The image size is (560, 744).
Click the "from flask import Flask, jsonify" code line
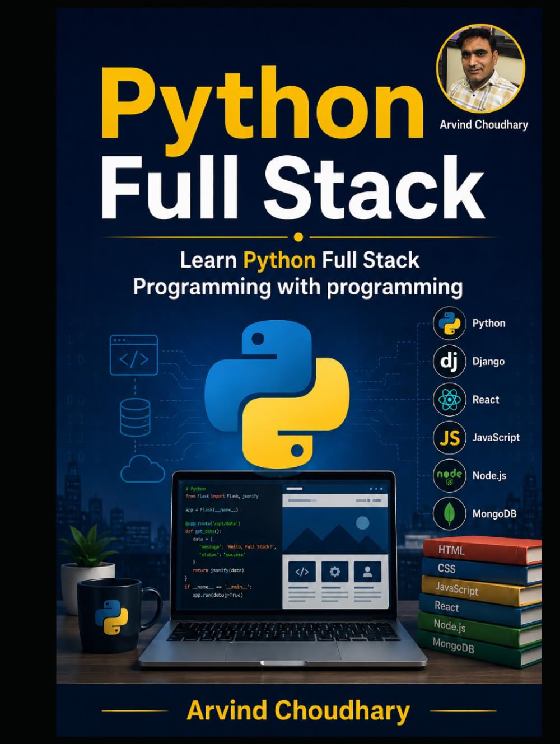[x=222, y=496]
